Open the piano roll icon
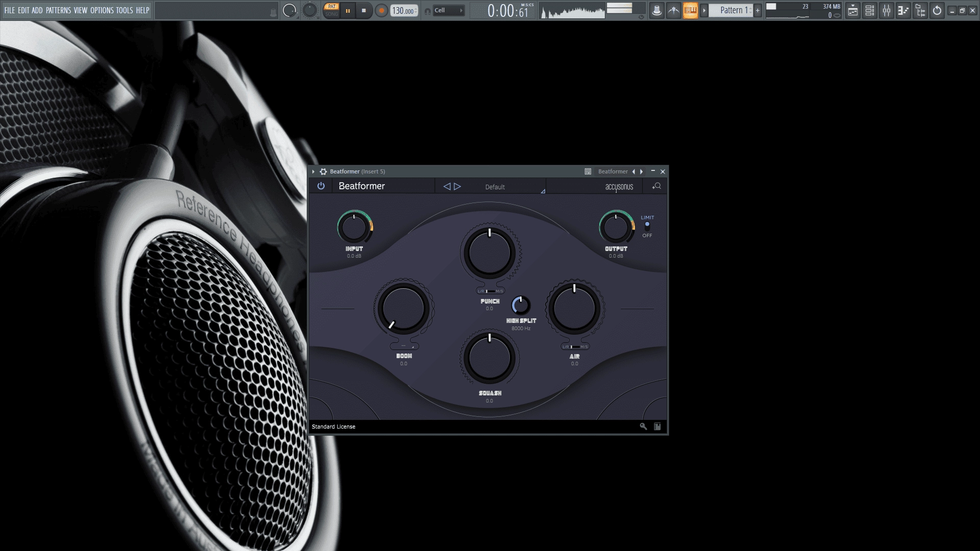 pyautogui.click(x=903, y=10)
